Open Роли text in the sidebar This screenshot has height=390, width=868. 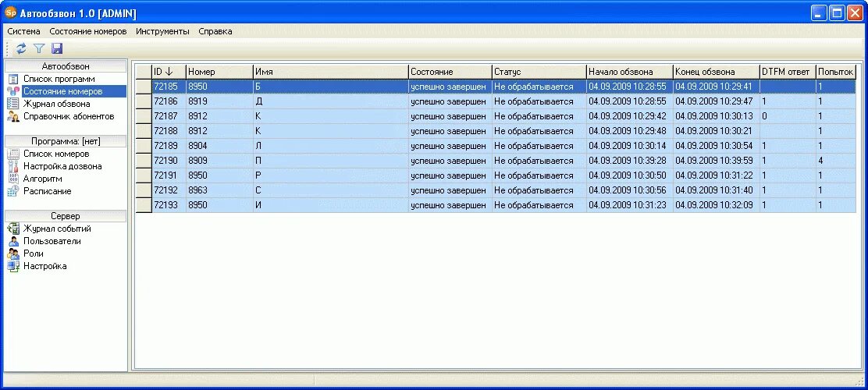point(34,254)
